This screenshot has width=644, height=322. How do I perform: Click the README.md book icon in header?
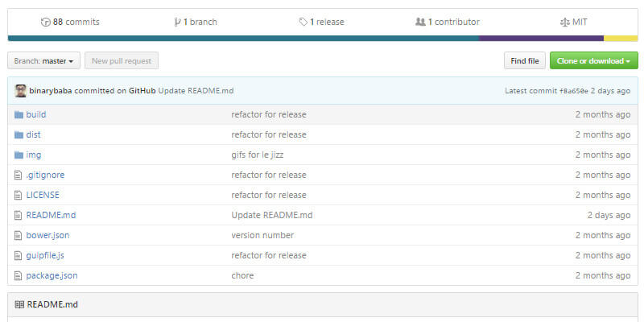(19, 304)
